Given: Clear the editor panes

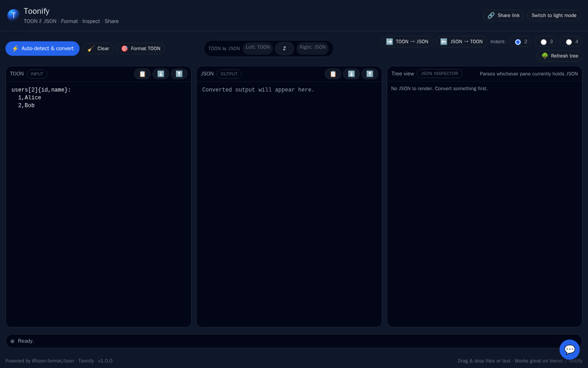Looking at the screenshot, I should (x=98, y=48).
